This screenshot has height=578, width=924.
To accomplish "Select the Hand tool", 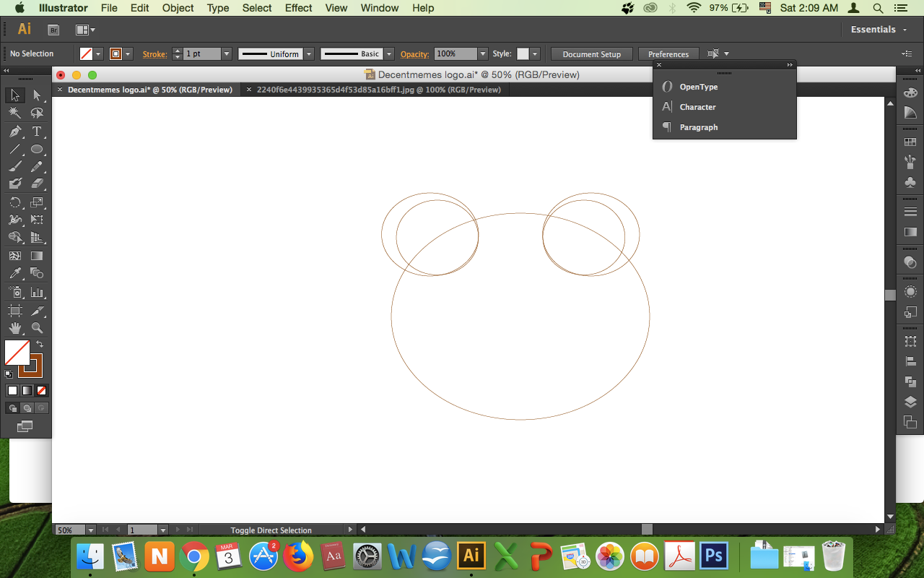I will [x=15, y=328].
